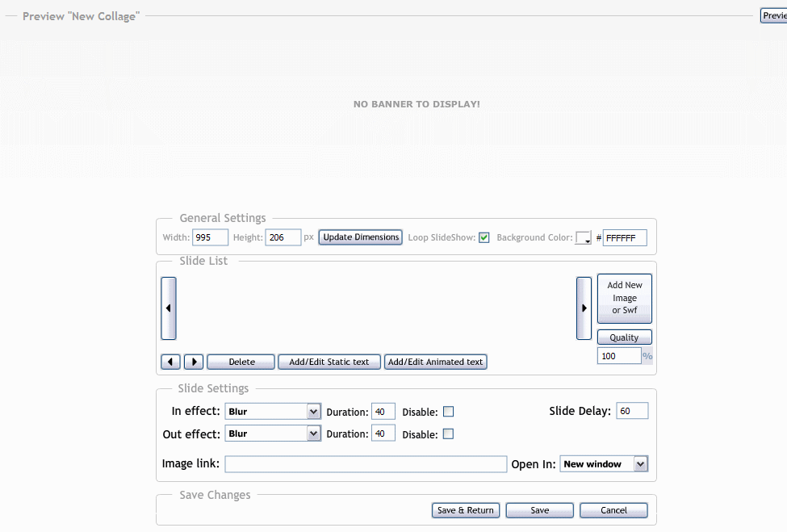Screen dimensions: 787x532
Task: Tick Disable for Out effect
Action: (449, 434)
